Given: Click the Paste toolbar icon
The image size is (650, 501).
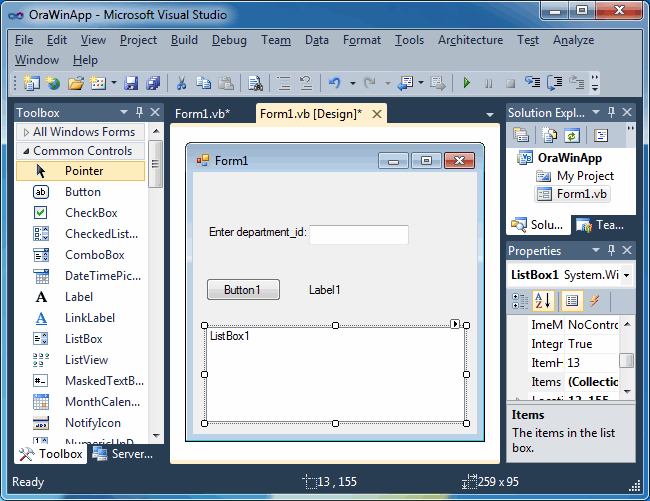Looking at the screenshot, I should [226, 83].
